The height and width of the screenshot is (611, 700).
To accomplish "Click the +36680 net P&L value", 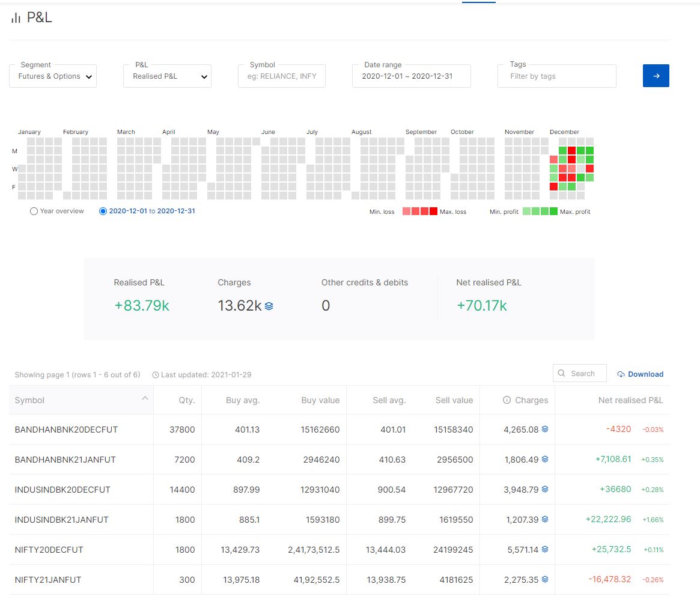I will tap(616, 489).
